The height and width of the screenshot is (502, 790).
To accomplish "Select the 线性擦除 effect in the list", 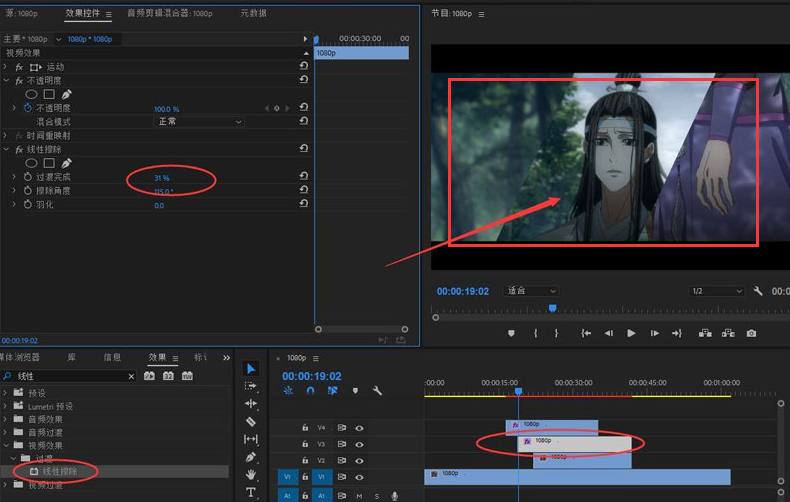I will [62, 471].
